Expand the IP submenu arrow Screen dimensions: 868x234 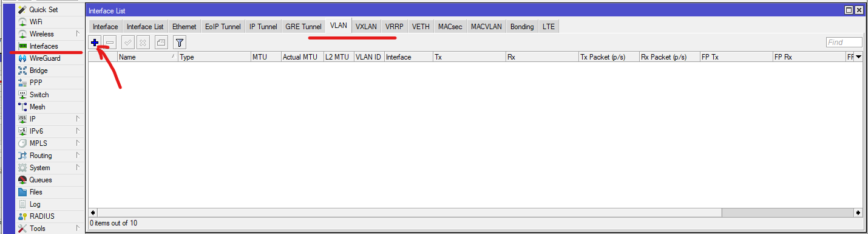coord(77,119)
